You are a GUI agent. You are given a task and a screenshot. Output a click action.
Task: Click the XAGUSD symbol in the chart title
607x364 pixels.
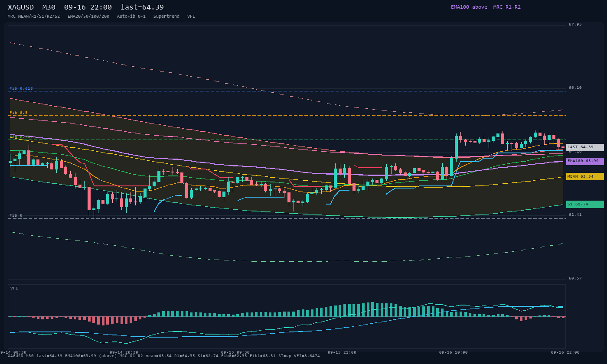[21, 7]
